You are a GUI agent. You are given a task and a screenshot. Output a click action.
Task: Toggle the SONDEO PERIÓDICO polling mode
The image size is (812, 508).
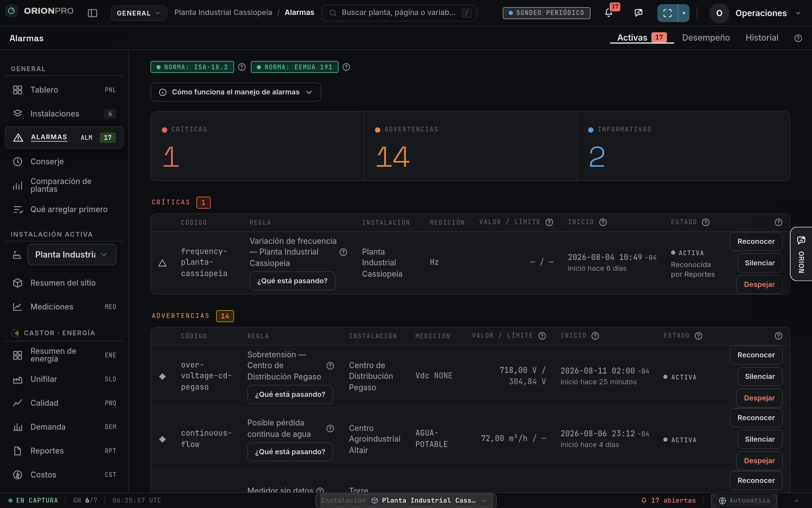(546, 13)
